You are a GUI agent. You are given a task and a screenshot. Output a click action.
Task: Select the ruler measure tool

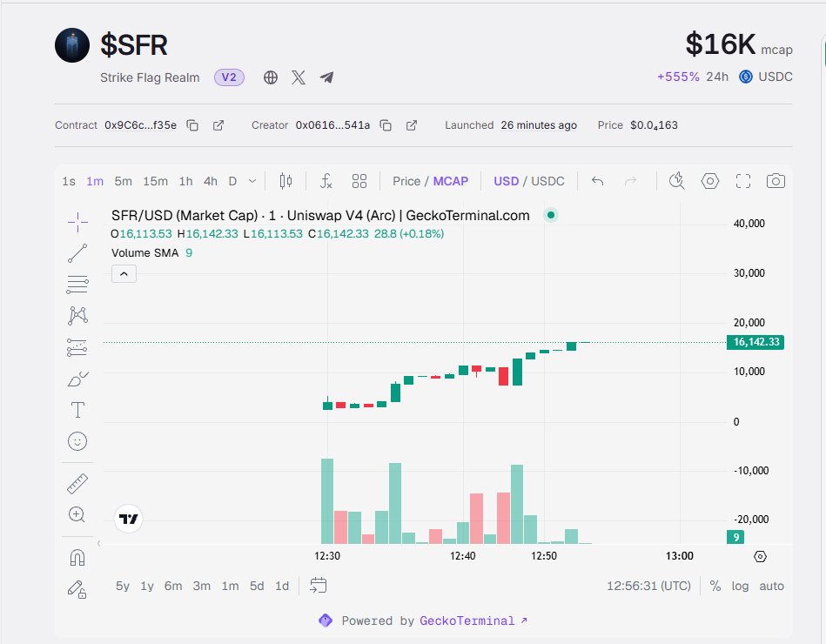(77, 484)
